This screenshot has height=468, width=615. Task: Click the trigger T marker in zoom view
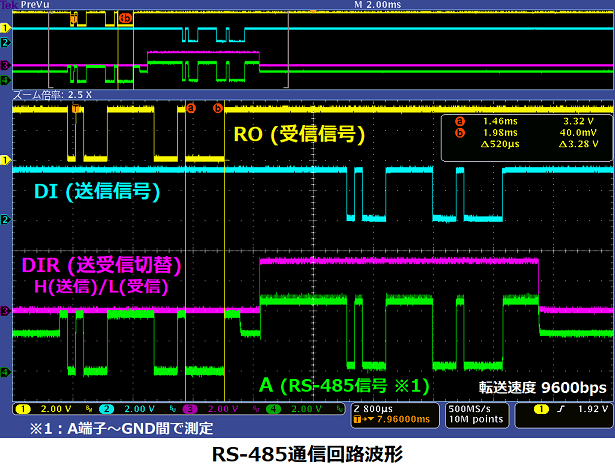76,109
